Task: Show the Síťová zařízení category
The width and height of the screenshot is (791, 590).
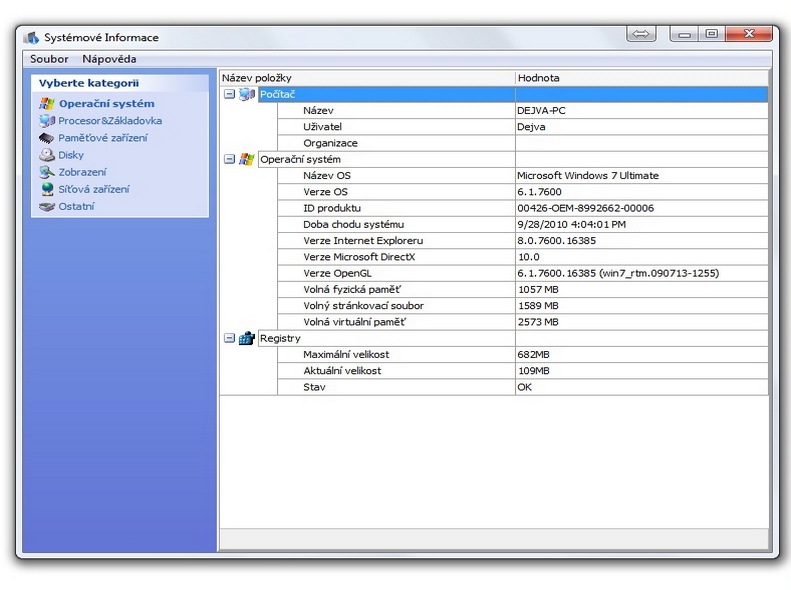Action: (x=94, y=190)
